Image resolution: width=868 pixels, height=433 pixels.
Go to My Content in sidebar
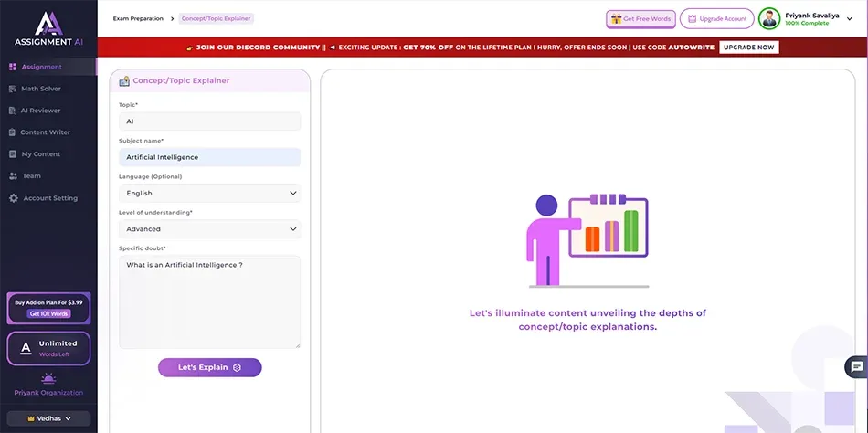click(x=40, y=154)
